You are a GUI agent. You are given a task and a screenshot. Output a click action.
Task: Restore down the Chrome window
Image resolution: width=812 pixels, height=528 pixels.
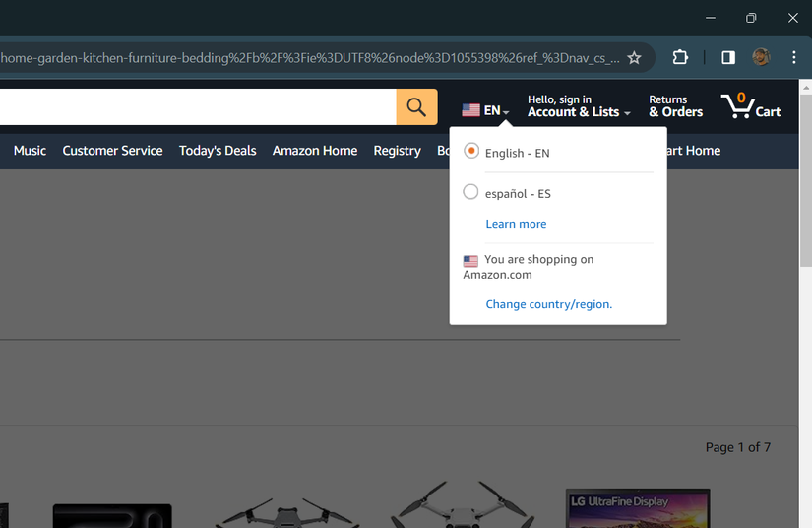pos(751,18)
